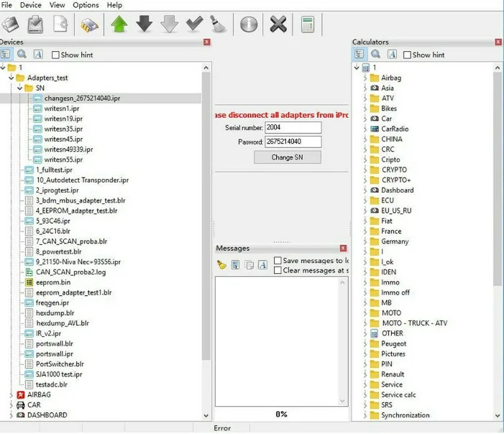This screenshot has width=504, height=434.
Task: Select the Dashboard calculators entry
Action: click(398, 190)
